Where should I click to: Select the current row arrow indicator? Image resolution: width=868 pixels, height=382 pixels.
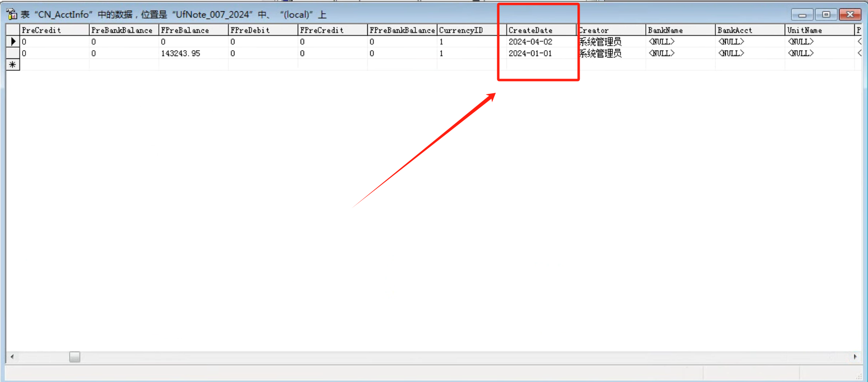point(13,42)
